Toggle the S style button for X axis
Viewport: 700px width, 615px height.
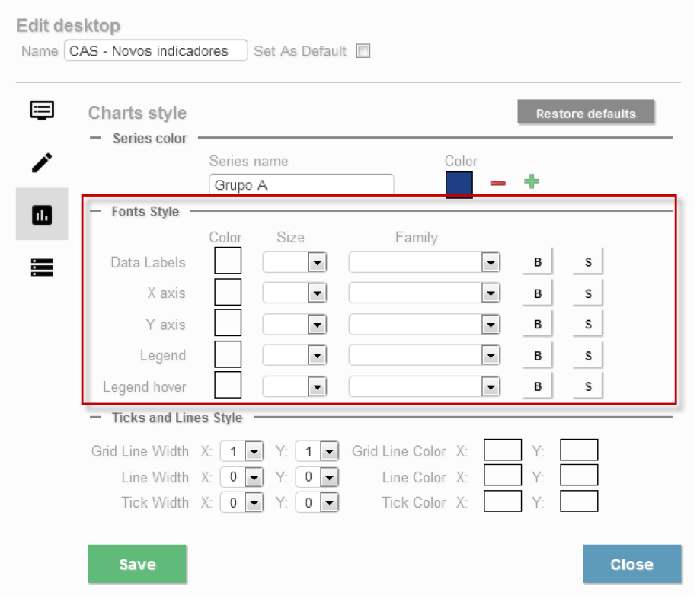click(x=588, y=293)
